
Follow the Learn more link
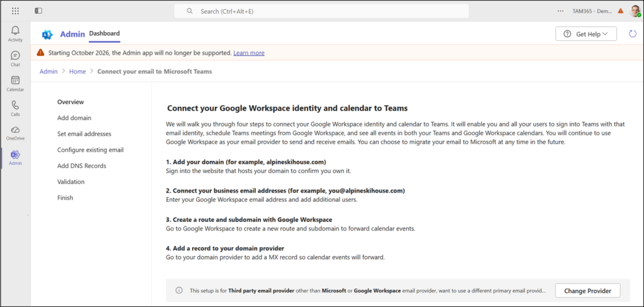point(249,53)
